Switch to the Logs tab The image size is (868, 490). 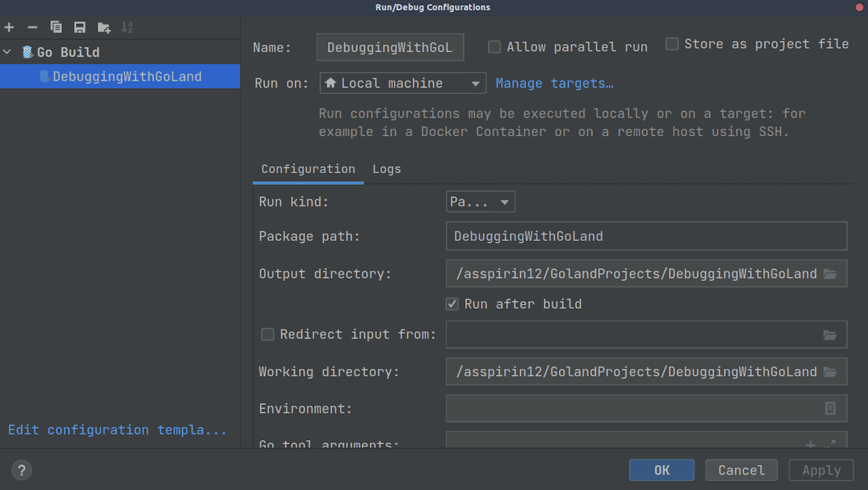coord(387,169)
